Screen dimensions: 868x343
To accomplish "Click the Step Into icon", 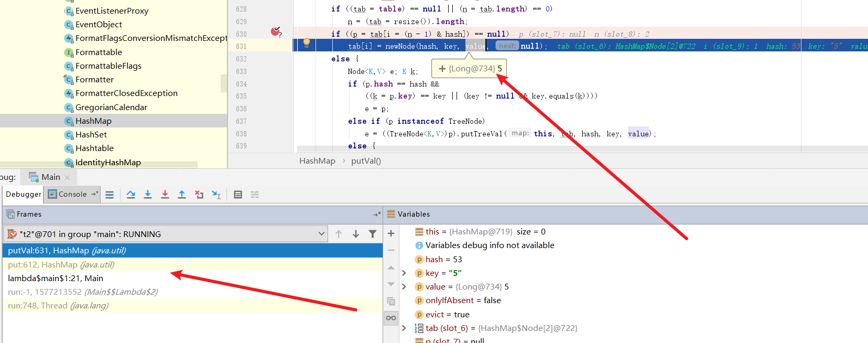I will pos(148,195).
